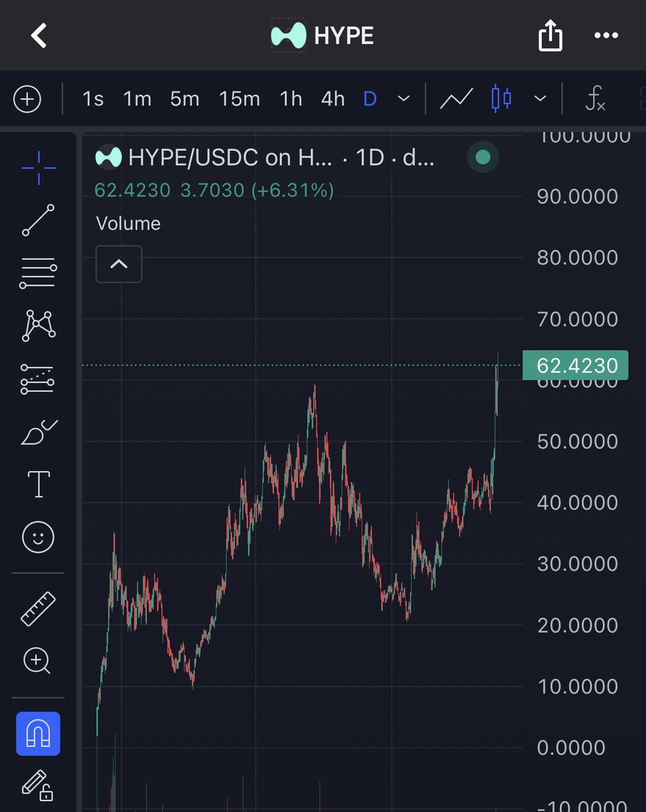The height and width of the screenshot is (812, 646).
Task: Tap the 10.0000 price axis label
Action: [578, 686]
